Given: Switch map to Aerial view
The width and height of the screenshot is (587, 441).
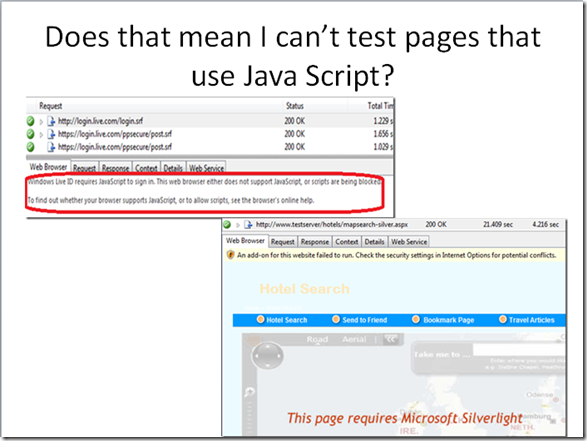Looking at the screenshot, I should 354,339.
